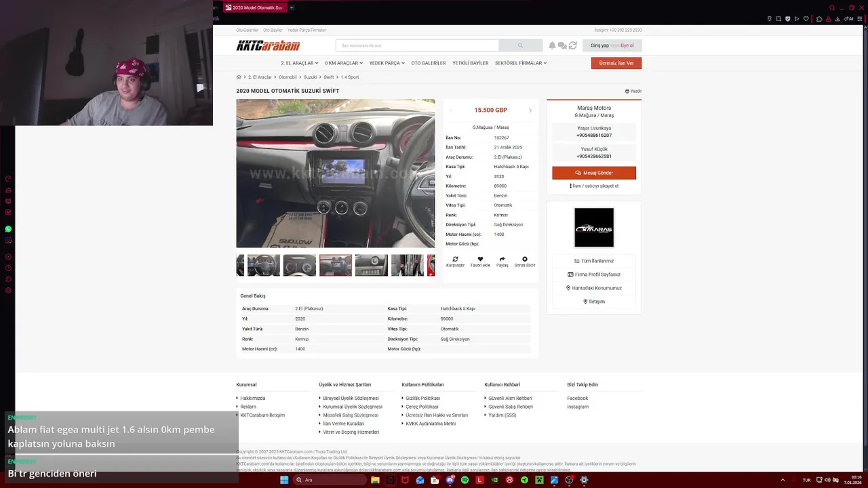The image size is (868, 488).
Task: Open Minecraft from the taskbar
Action: tap(539, 480)
